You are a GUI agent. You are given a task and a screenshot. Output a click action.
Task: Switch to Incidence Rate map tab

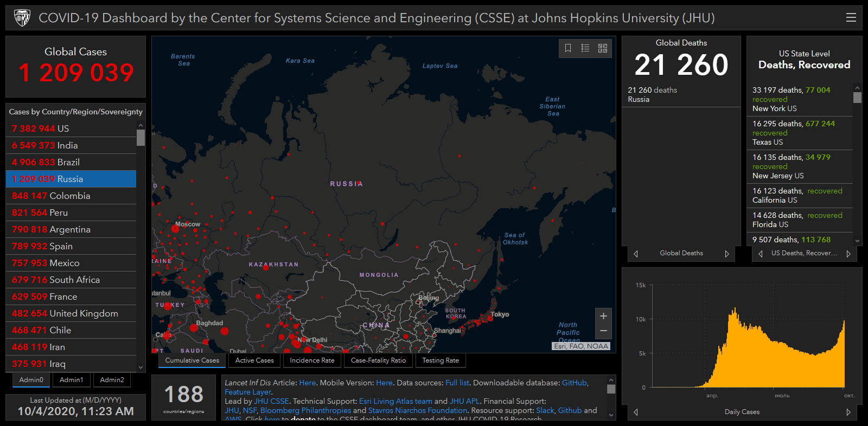[312, 360]
